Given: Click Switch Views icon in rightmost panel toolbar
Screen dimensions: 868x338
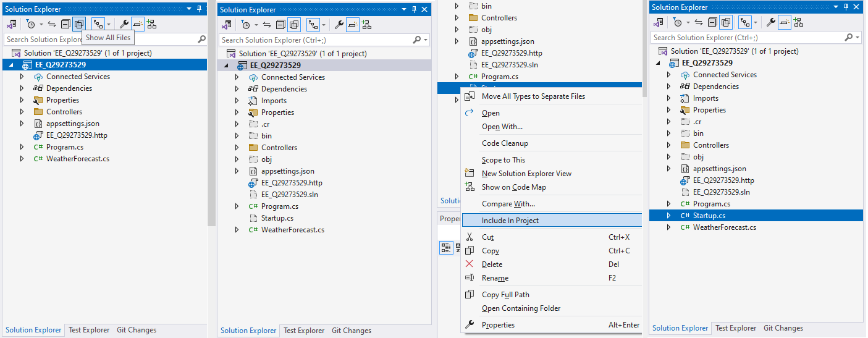Looking at the screenshot, I should (659, 22).
